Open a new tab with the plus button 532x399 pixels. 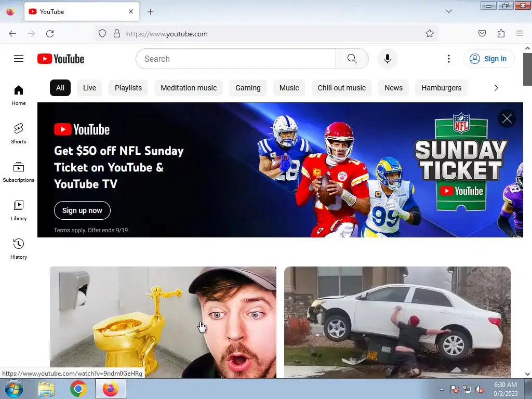pos(150,12)
